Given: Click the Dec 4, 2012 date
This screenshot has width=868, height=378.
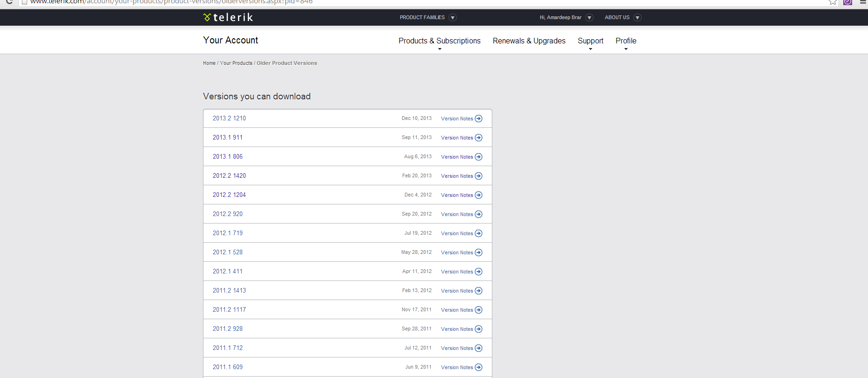Looking at the screenshot, I should tap(418, 195).
